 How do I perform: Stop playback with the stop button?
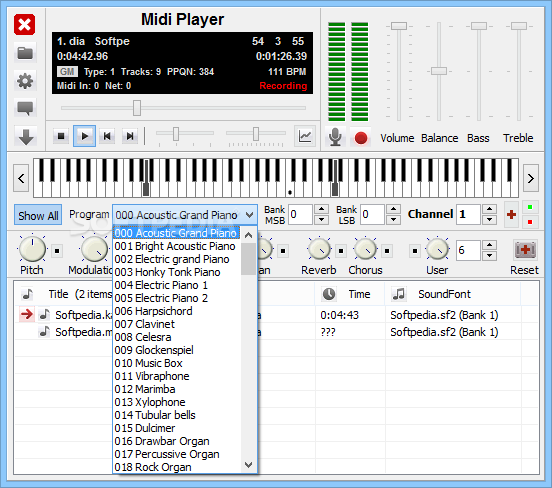click(x=61, y=136)
